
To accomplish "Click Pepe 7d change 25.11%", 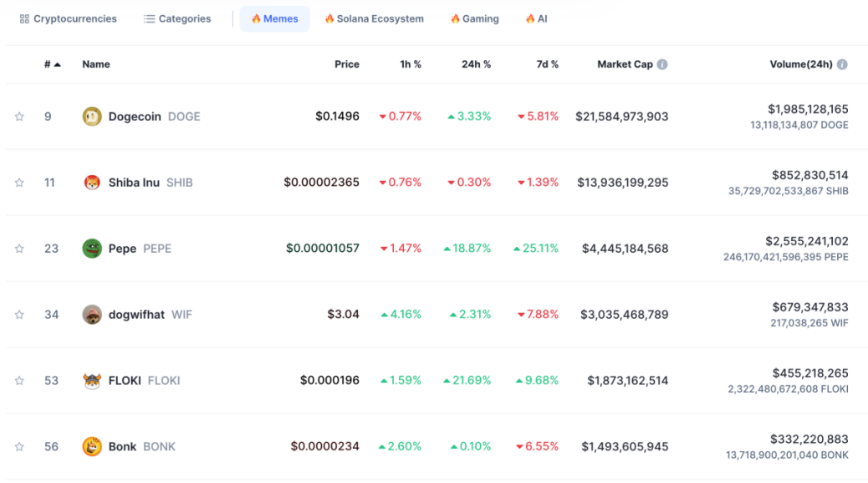I will (x=536, y=248).
